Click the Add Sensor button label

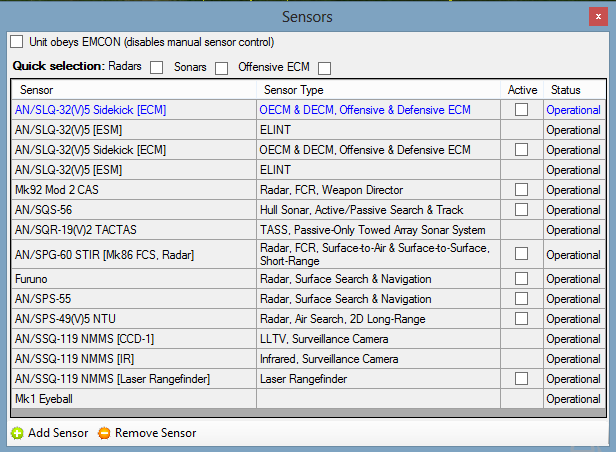click(x=58, y=433)
